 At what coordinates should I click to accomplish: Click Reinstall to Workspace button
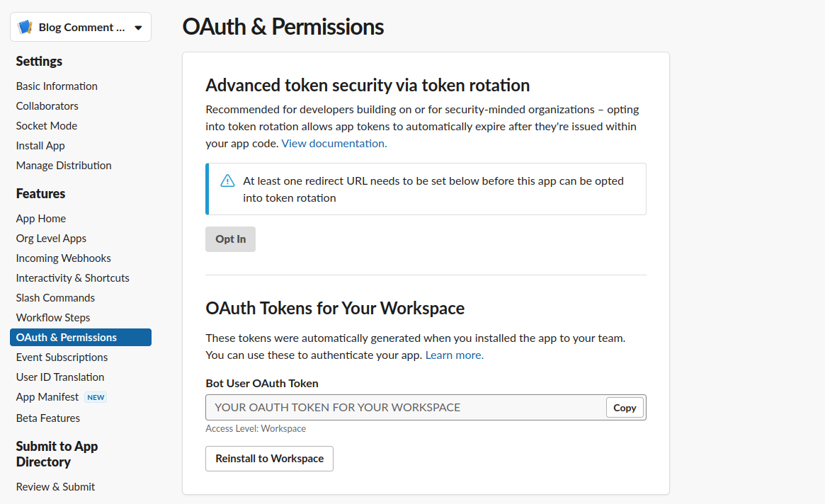(x=269, y=459)
